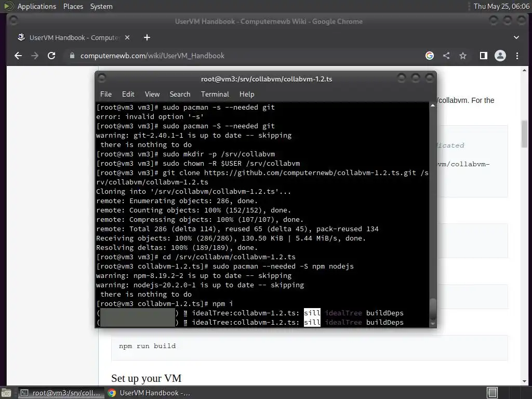Open Chrome's three-dot menu
This screenshot has height=399, width=532.
tap(517, 56)
